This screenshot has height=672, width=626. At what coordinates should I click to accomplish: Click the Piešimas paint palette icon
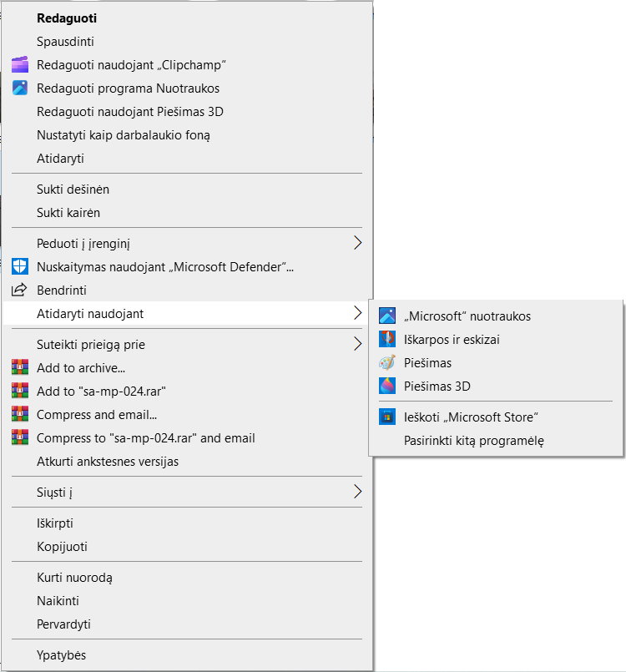coord(387,363)
